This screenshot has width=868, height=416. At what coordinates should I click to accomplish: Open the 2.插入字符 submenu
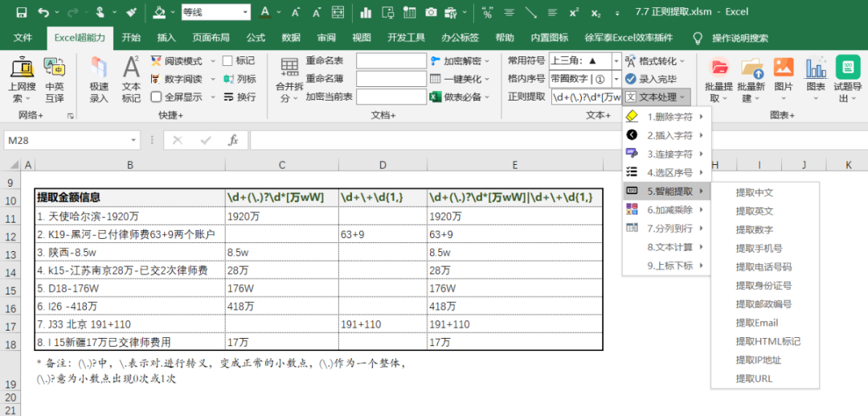click(666, 135)
